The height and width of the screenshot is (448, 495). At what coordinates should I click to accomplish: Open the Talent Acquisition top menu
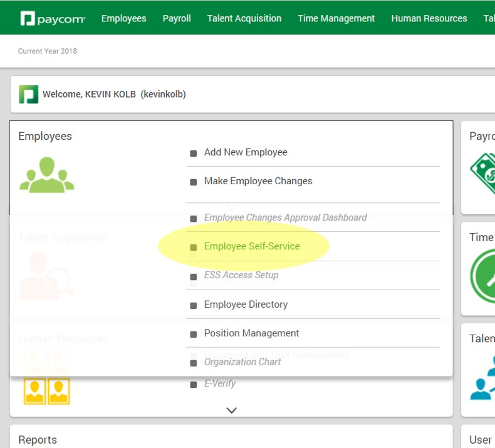click(x=244, y=19)
